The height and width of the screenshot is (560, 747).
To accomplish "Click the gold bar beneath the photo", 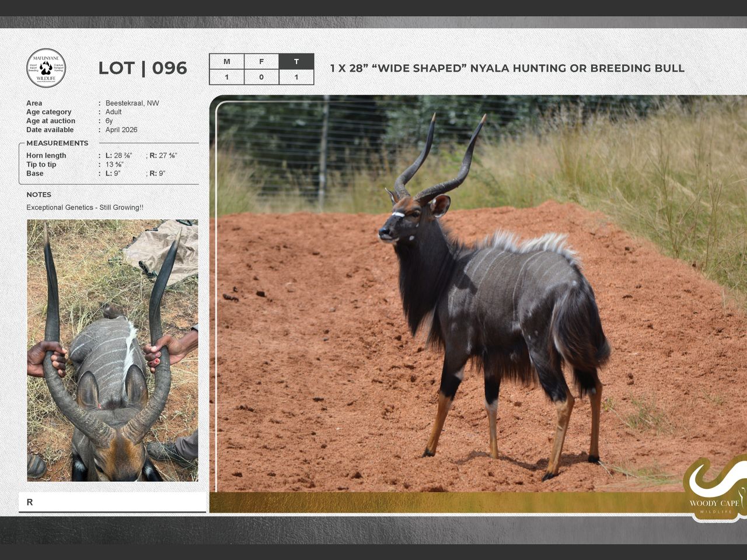I will click(444, 502).
